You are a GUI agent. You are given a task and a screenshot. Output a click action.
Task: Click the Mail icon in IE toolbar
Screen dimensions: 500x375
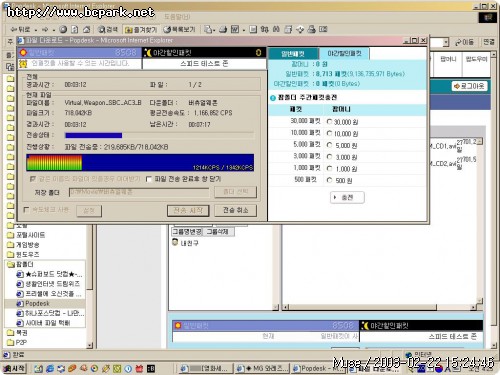tap(208, 30)
